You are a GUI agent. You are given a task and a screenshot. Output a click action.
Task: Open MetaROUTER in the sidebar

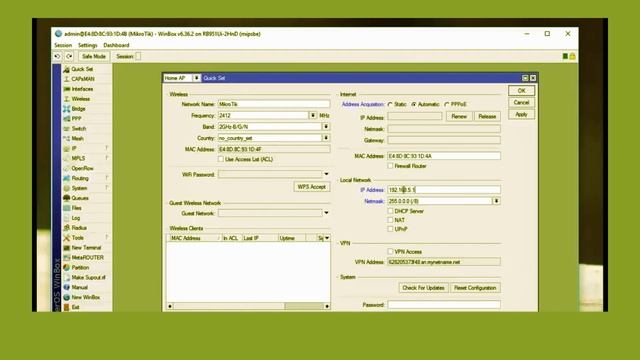(x=87, y=258)
